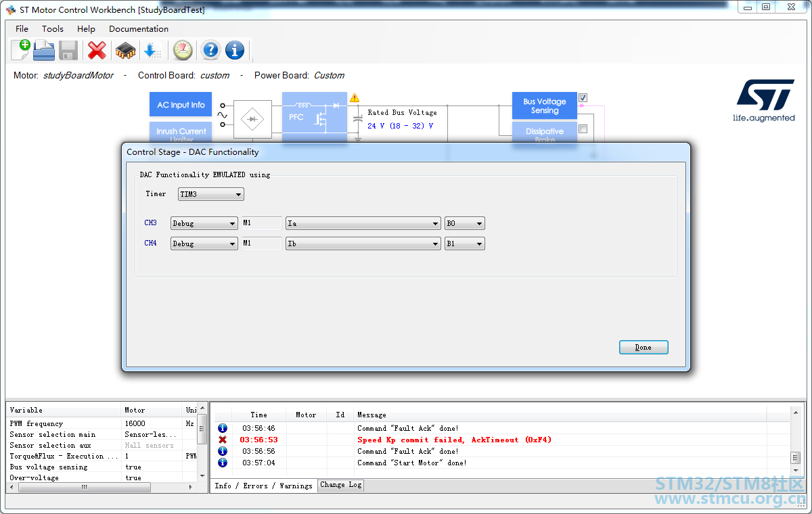812x514 pixels.
Task: Click the Speed Kp commit failed message
Action: point(454,440)
